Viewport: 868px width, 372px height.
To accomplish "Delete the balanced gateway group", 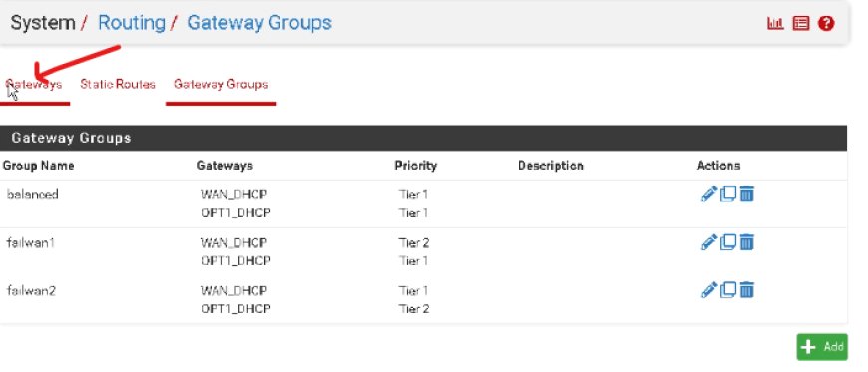I will tap(746, 194).
